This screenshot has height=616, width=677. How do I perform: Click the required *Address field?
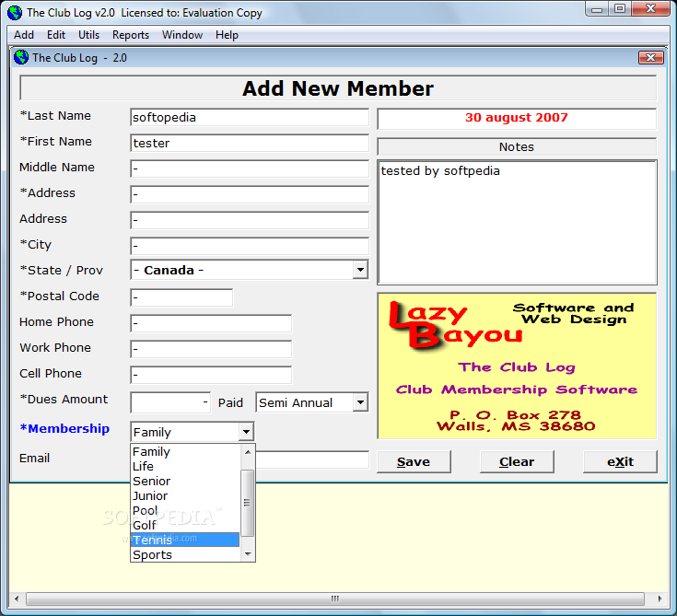pos(250,194)
